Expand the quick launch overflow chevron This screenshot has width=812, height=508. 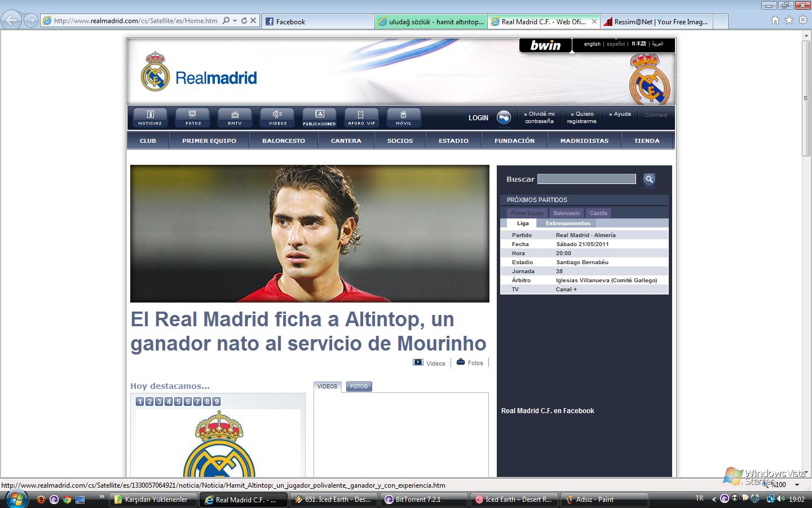coord(101,497)
